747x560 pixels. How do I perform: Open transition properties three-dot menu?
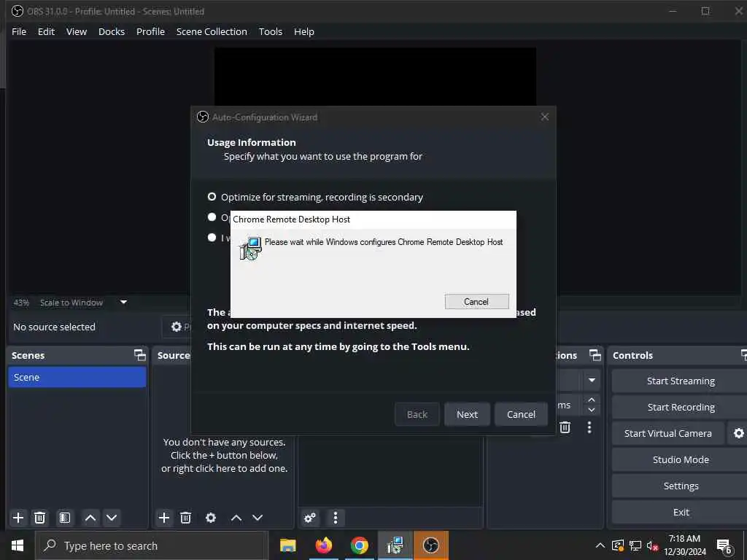coord(589,427)
